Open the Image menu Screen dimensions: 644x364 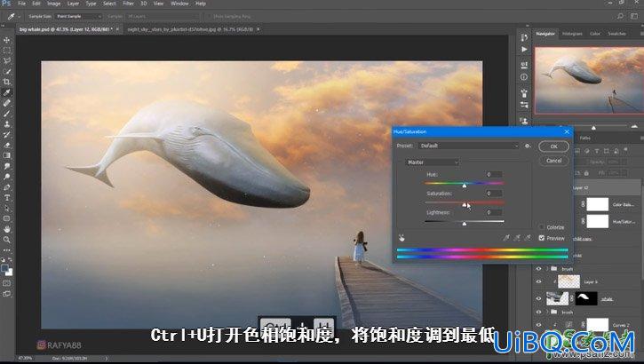(54, 4)
